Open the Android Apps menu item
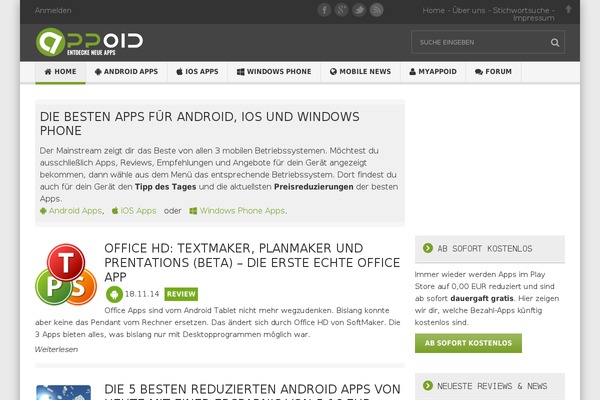600x400 pixels. [x=126, y=72]
